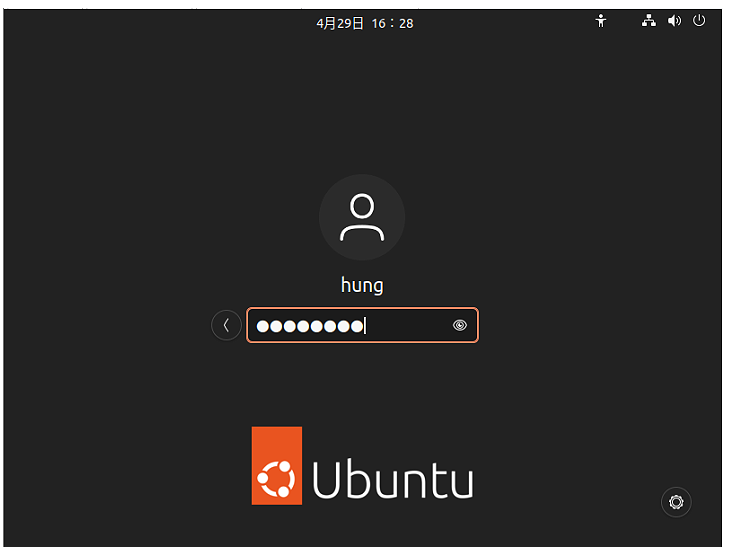
Task: Click the power icon in top bar
Action: pyautogui.click(x=699, y=21)
